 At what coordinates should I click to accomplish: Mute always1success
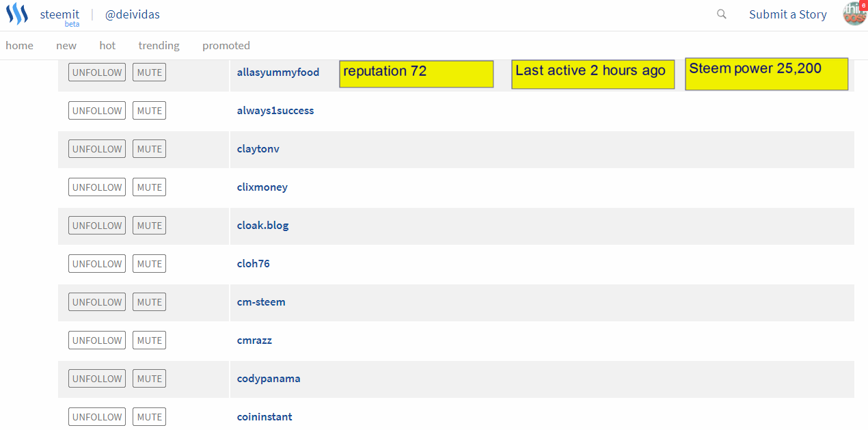pyautogui.click(x=149, y=111)
